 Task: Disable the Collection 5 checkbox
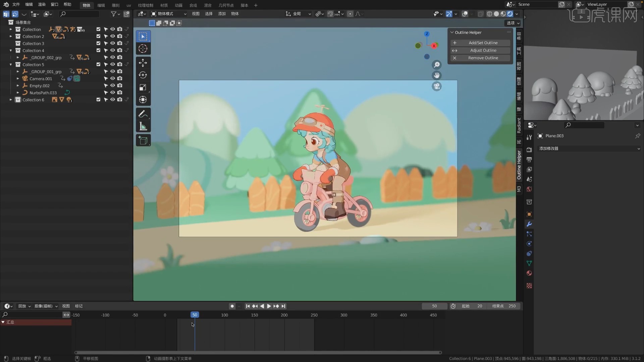[x=98, y=64]
